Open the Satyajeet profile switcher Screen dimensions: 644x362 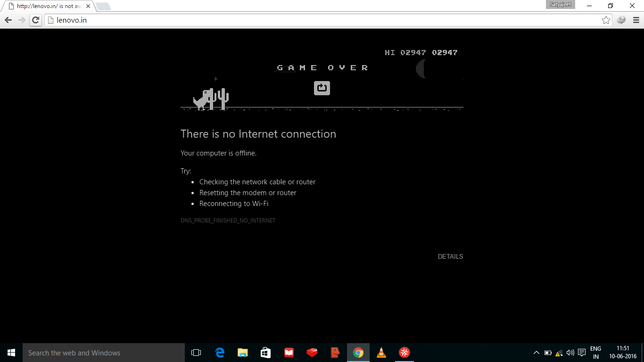[x=561, y=5]
